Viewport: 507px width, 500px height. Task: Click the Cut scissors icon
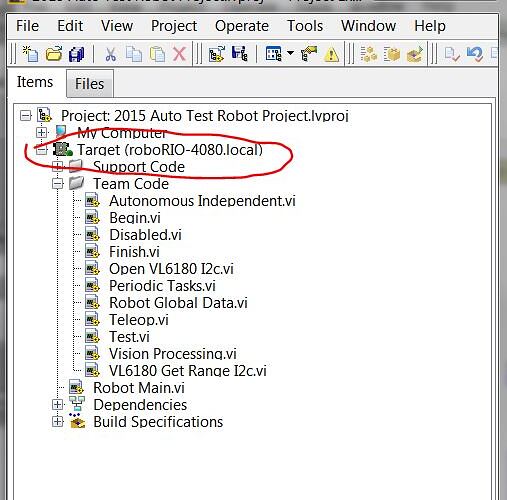click(110, 54)
